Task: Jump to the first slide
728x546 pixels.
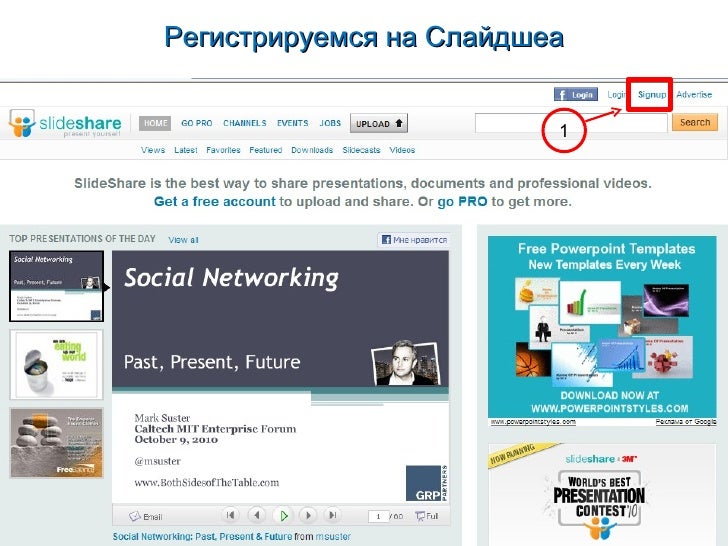Action: [x=230, y=515]
